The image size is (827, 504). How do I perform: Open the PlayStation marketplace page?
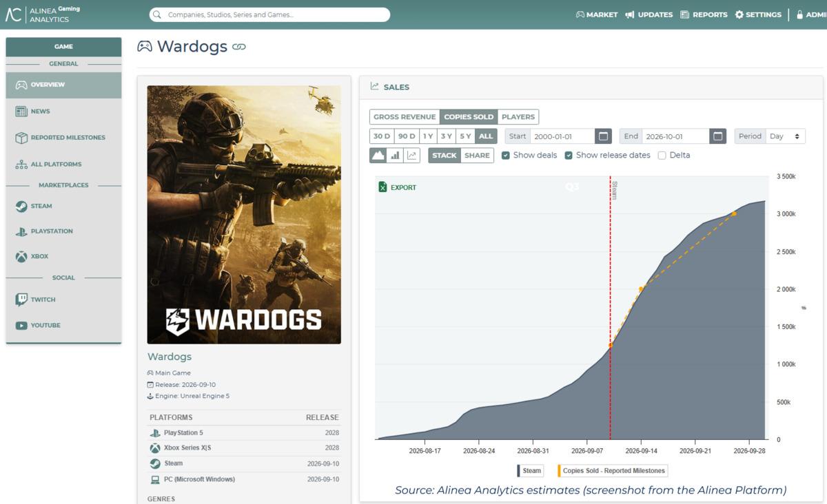63,231
